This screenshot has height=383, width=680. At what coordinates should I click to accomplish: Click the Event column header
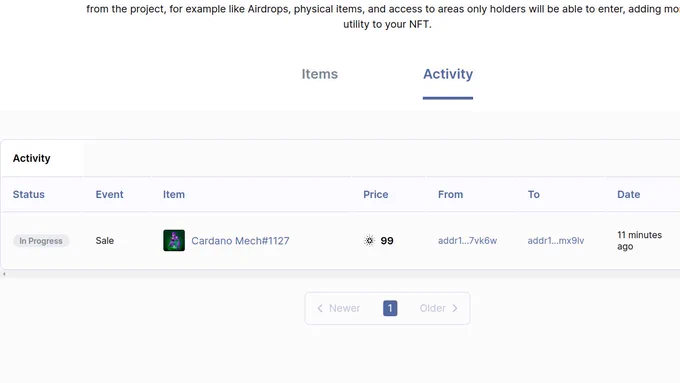click(x=109, y=194)
